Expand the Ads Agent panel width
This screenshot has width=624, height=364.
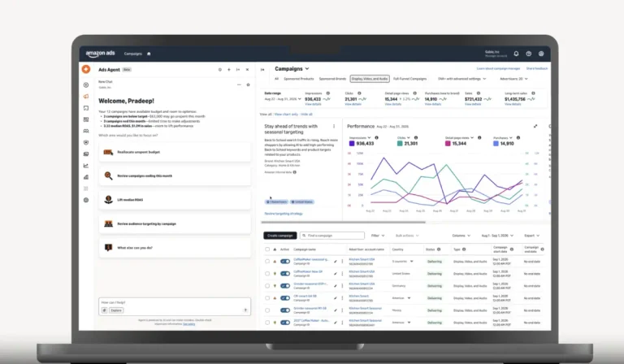[x=238, y=70]
